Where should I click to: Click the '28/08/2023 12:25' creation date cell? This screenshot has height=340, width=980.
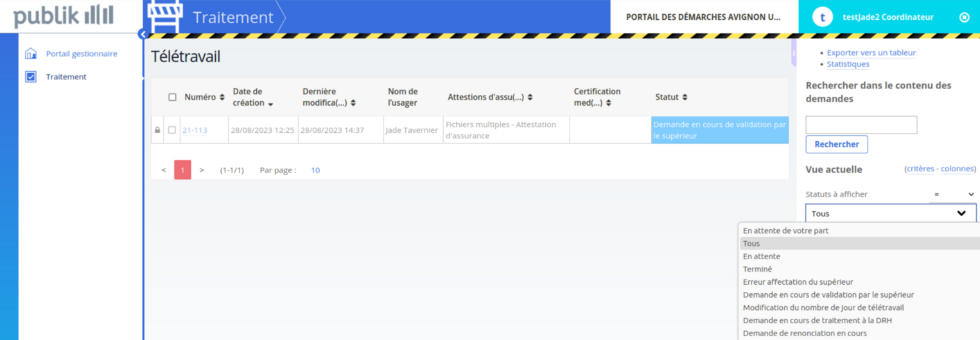coord(263,130)
